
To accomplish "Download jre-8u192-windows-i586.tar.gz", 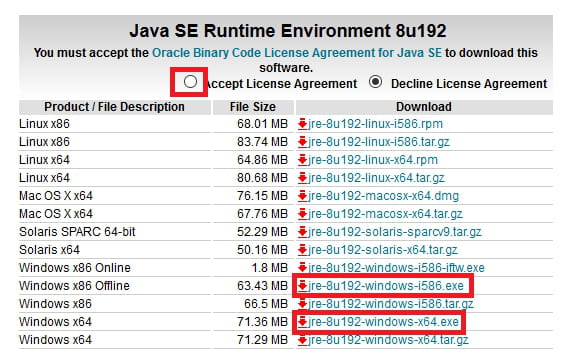I will pos(391,304).
